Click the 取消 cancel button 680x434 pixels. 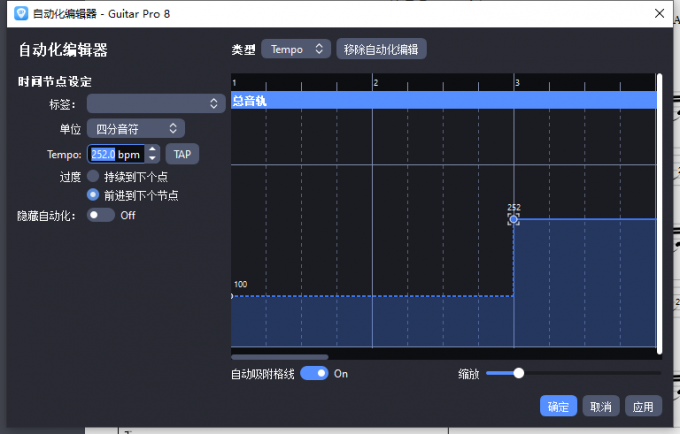600,407
